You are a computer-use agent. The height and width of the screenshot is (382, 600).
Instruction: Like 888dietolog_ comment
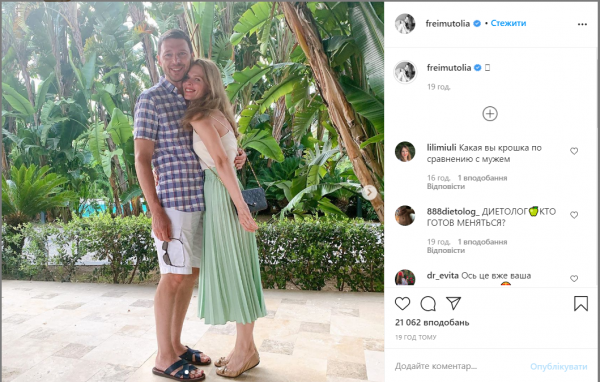tap(574, 215)
